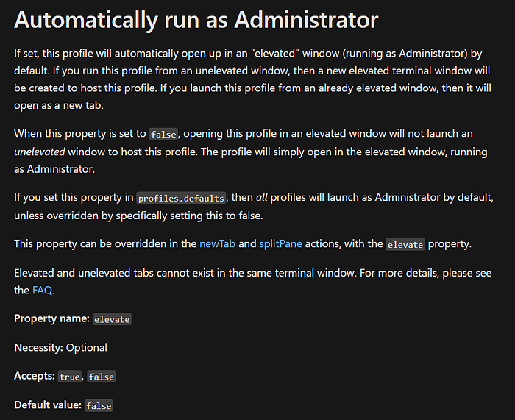Click the profiles.defaults code snippet
The width and height of the screenshot is (515, 420).
tap(181, 198)
